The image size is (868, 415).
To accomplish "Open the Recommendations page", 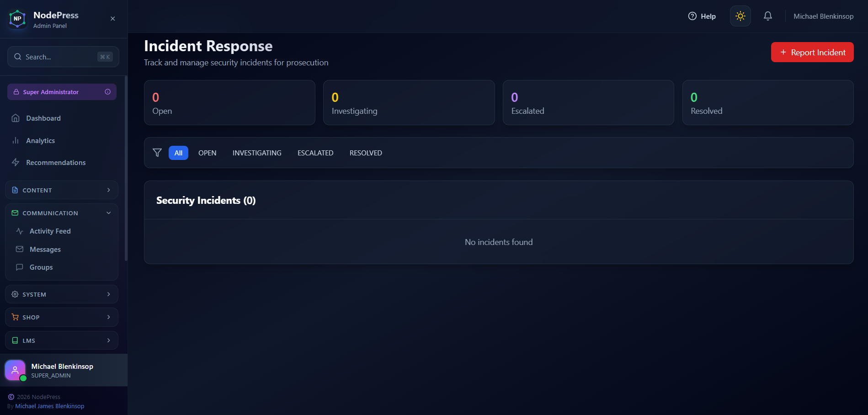I will (55, 163).
